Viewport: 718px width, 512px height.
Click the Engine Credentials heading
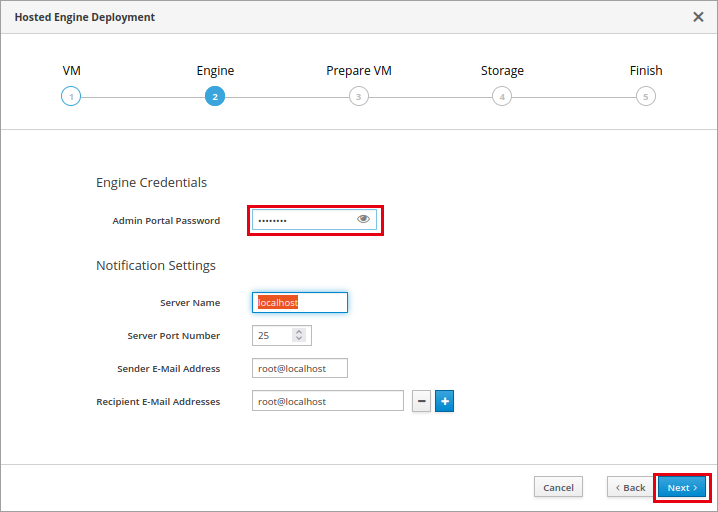[x=152, y=183]
